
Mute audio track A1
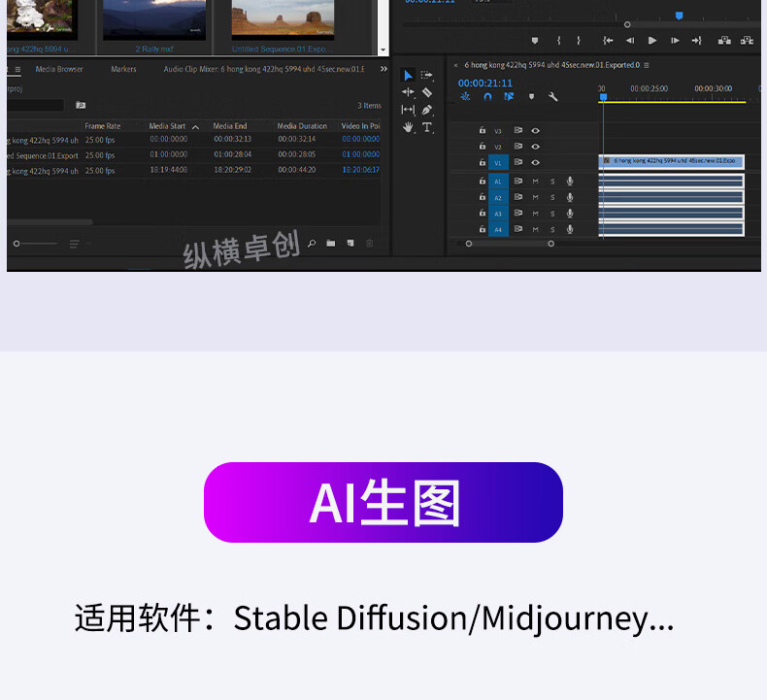535,182
